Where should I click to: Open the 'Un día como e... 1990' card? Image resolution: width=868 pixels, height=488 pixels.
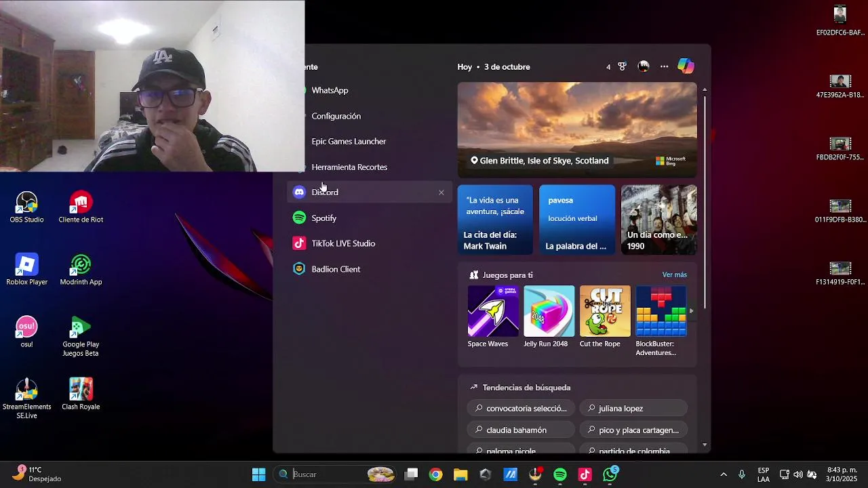click(x=659, y=220)
